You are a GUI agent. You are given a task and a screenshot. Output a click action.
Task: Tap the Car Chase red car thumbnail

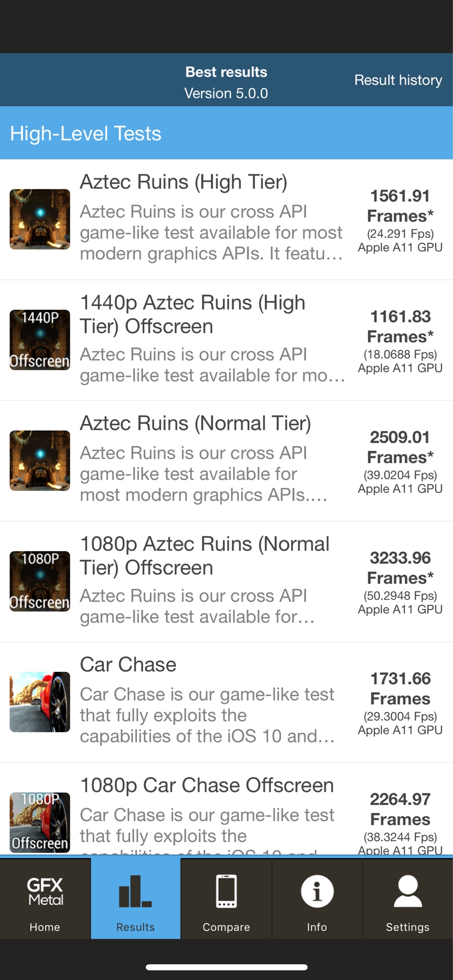pos(40,702)
